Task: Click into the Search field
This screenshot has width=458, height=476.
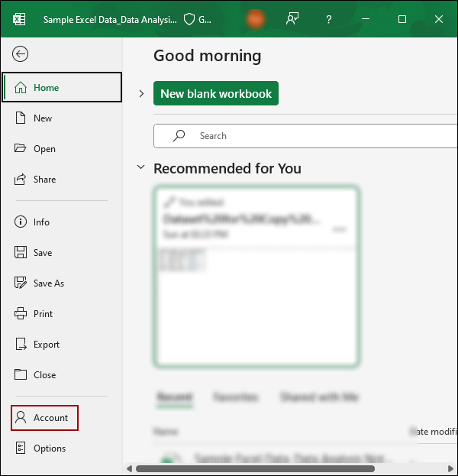Action: [305, 136]
